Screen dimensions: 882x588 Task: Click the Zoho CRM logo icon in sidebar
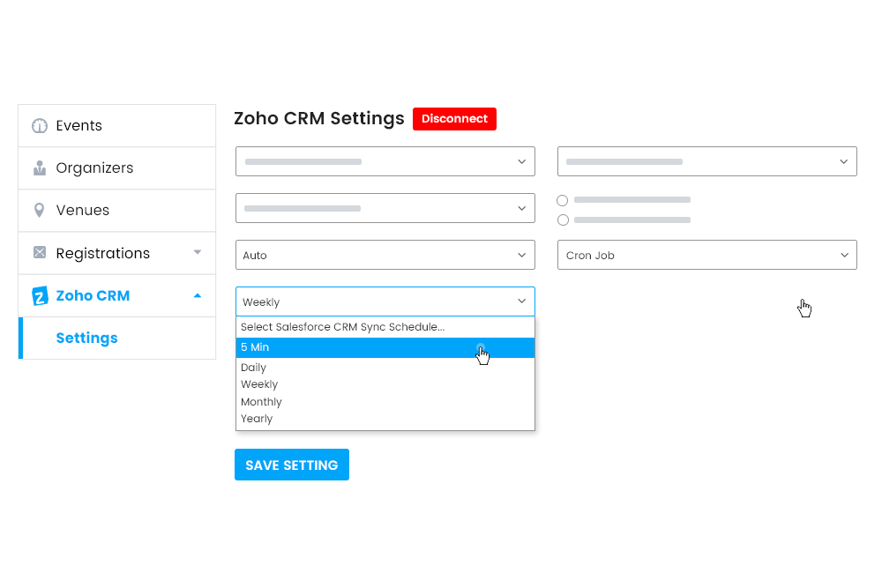(39, 295)
